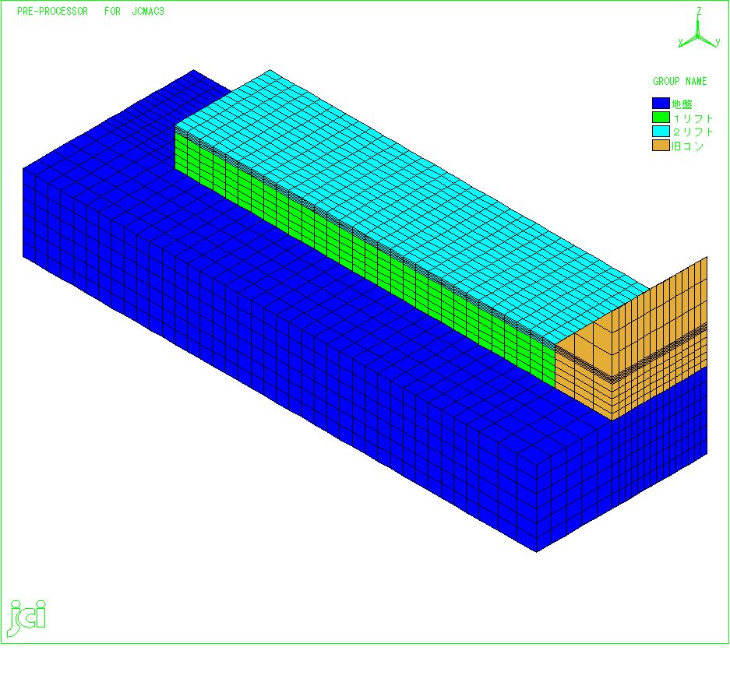The height and width of the screenshot is (700, 730).
Task: Select the 2リフト legend label text
Action: [693, 132]
